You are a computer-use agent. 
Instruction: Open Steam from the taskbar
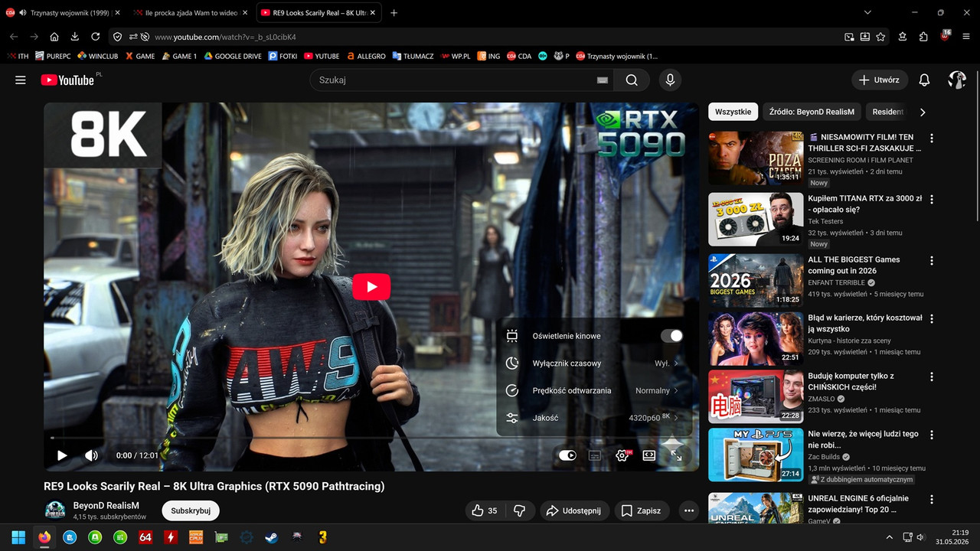(x=272, y=537)
